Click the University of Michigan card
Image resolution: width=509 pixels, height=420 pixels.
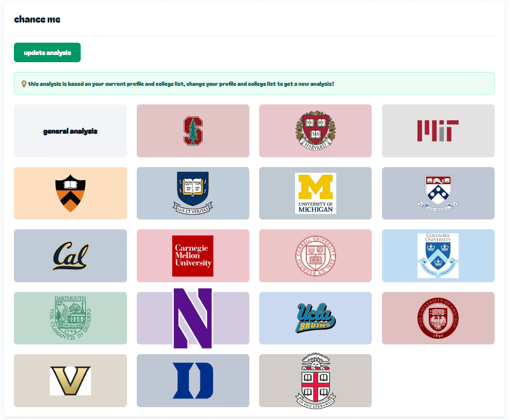315,193
